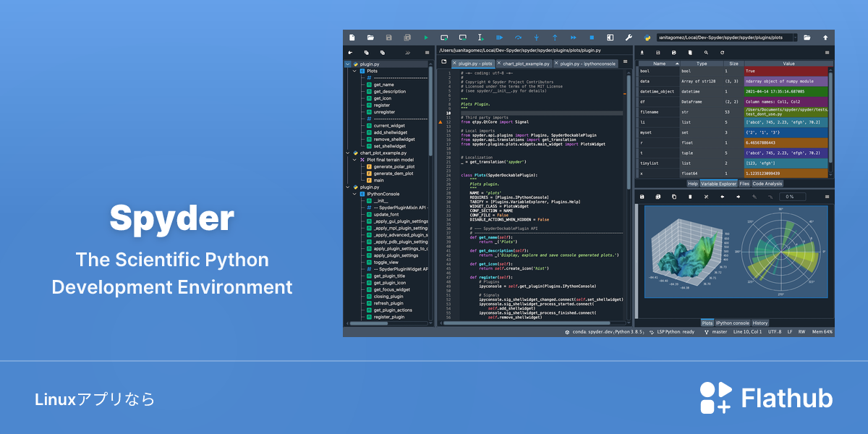Viewport: 868px width, 434px height.
Task: Collapse the Plot final terrain model cell
Action: [354, 160]
